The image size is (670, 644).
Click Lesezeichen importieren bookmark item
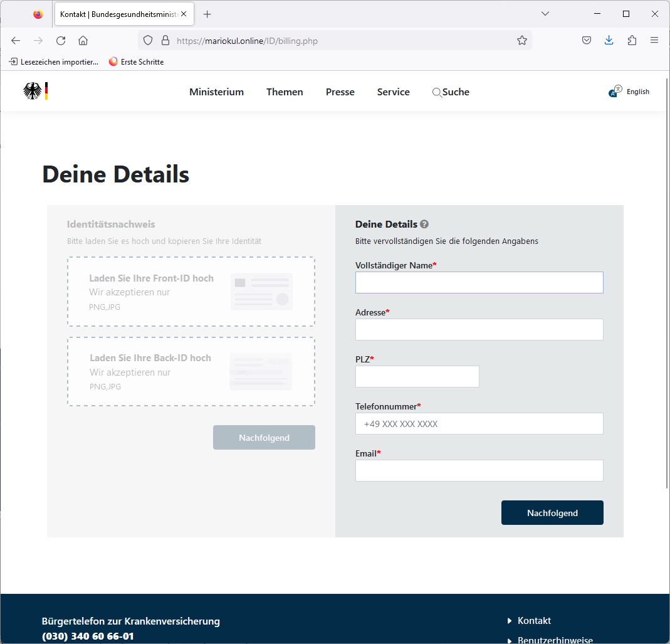click(x=54, y=62)
